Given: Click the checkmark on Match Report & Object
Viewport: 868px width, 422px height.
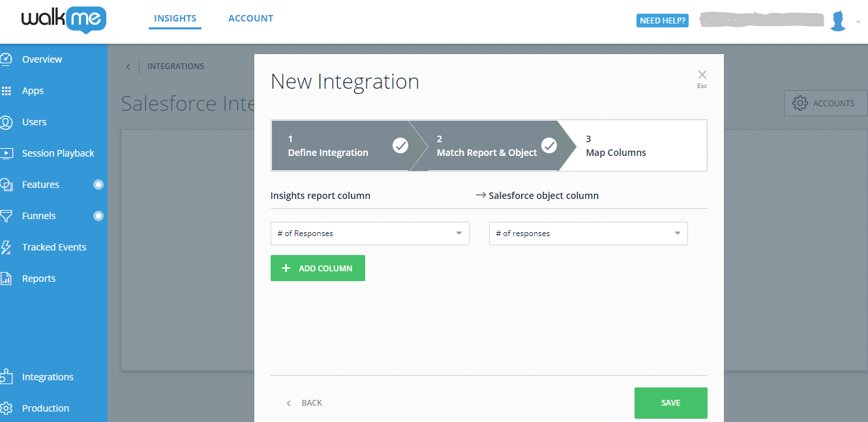Looking at the screenshot, I should pos(550,145).
